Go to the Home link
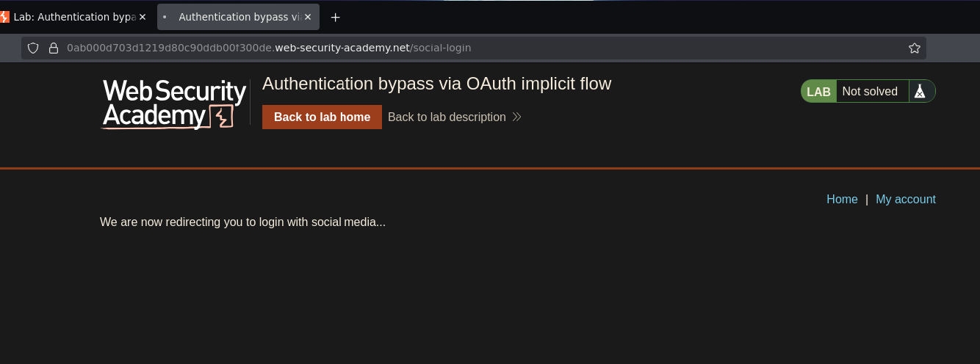This screenshot has width=980, height=364. [842, 199]
